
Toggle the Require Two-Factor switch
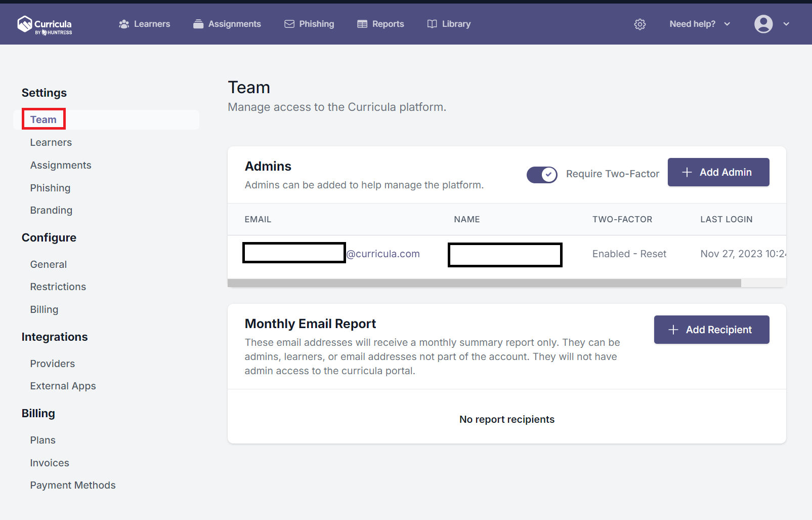(542, 175)
